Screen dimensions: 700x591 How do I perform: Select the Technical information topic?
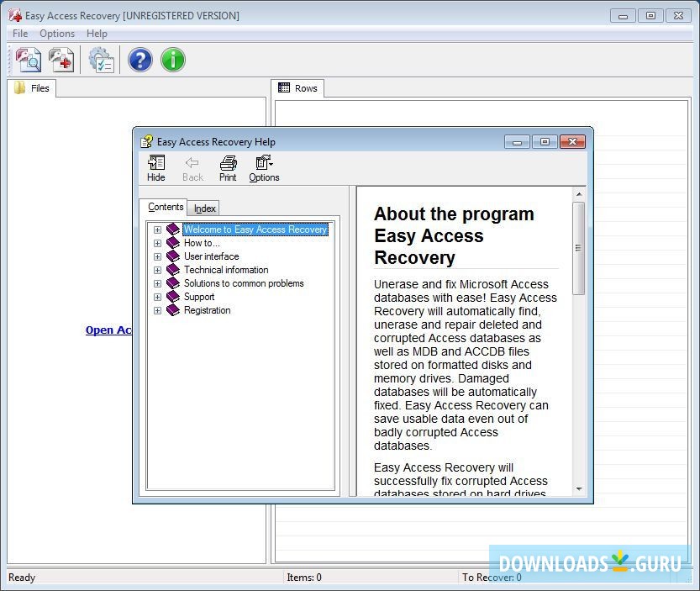point(226,270)
